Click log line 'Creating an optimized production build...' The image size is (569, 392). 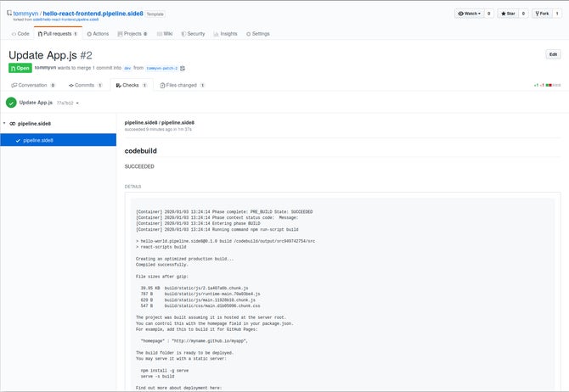[x=184, y=259]
